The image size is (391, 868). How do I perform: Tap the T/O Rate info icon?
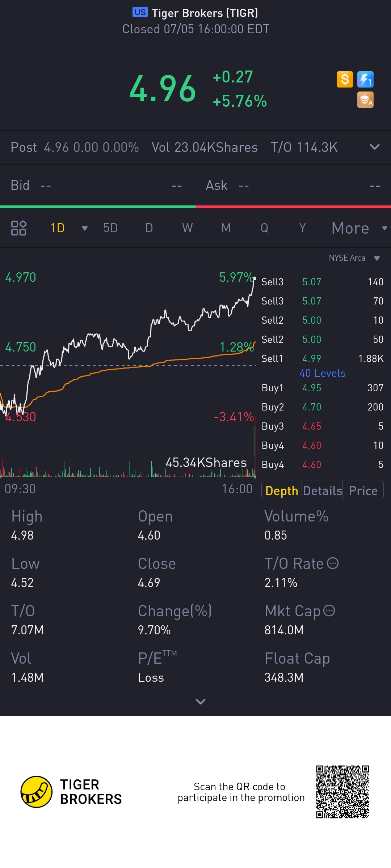[x=333, y=563]
